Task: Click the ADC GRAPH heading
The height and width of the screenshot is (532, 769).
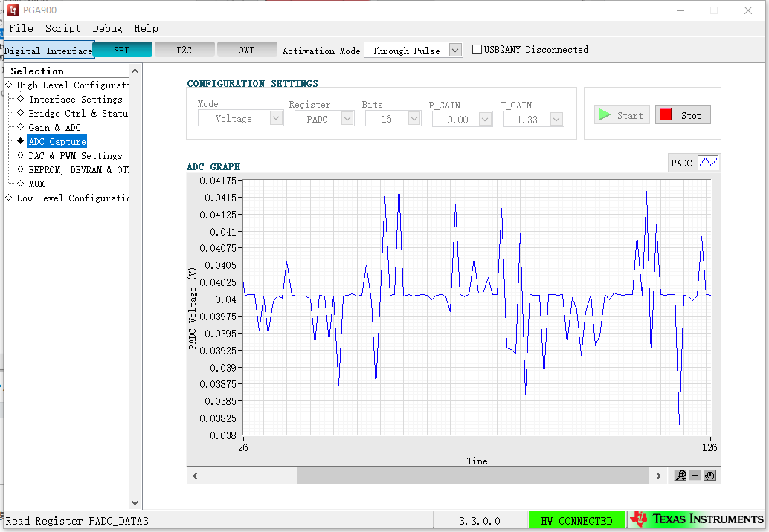Action: 214,167
